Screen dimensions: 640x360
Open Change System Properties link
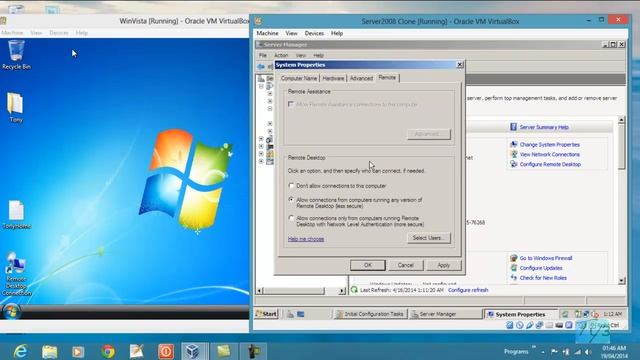click(549, 144)
